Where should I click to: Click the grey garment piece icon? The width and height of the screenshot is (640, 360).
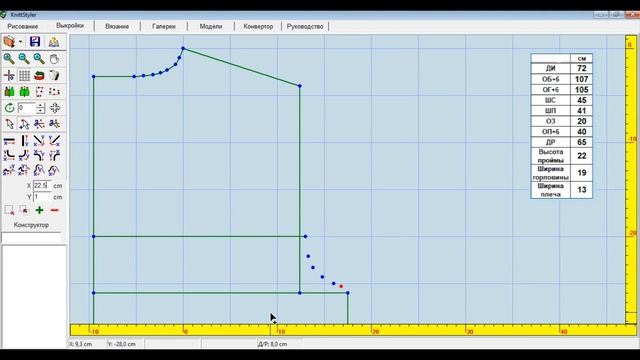[x=54, y=76]
